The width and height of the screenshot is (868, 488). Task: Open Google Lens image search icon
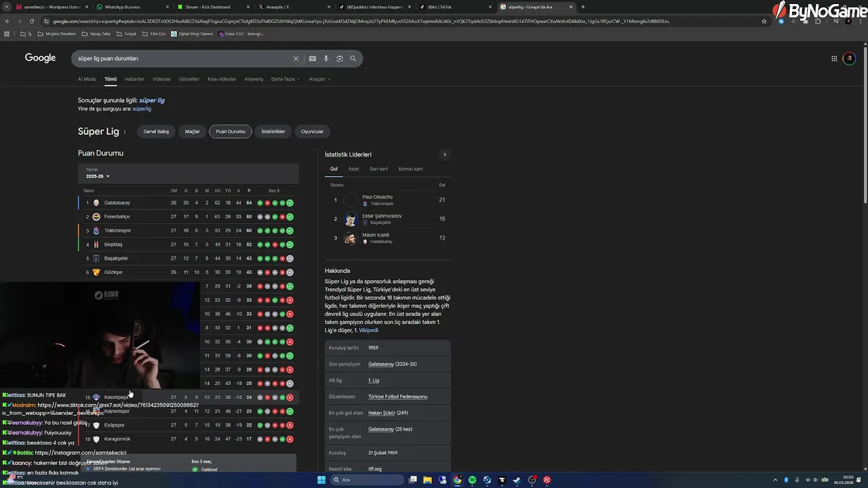(x=340, y=59)
